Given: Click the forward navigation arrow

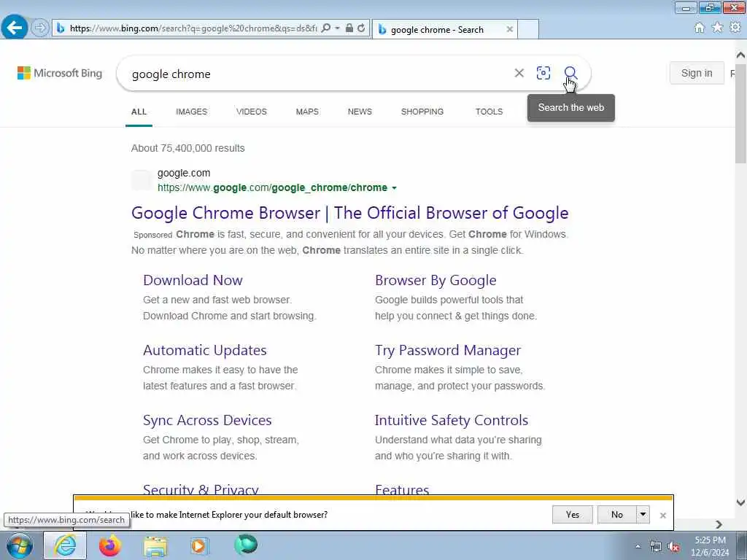Looking at the screenshot, I should pos(41,28).
